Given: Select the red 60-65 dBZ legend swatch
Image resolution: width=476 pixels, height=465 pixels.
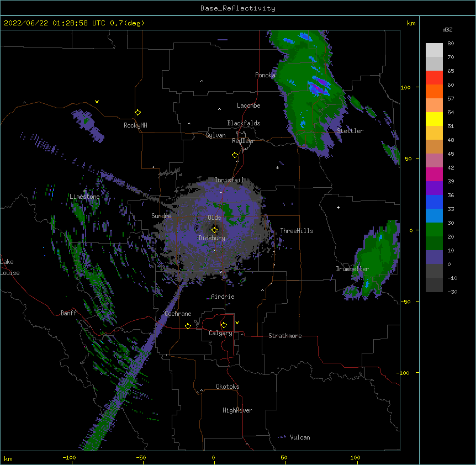Looking at the screenshot, I should coord(434,78).
